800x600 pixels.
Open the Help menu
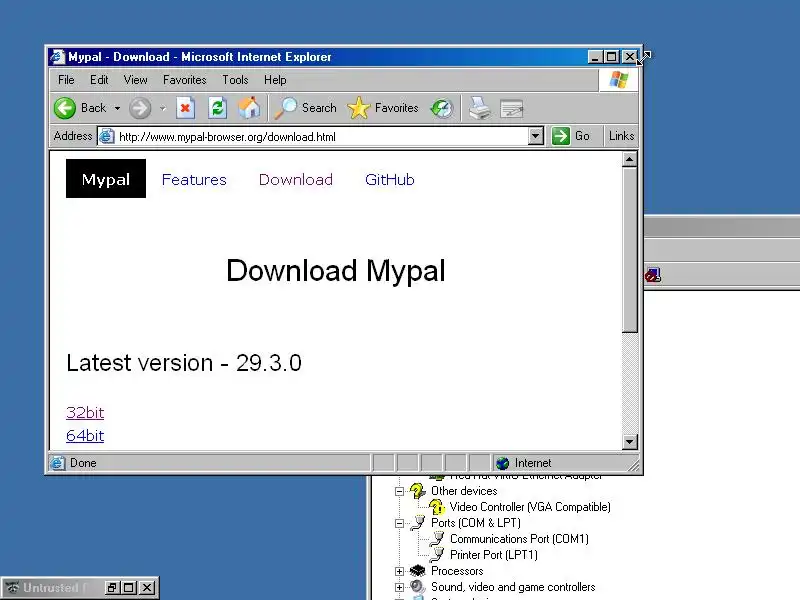click(275, 80)
